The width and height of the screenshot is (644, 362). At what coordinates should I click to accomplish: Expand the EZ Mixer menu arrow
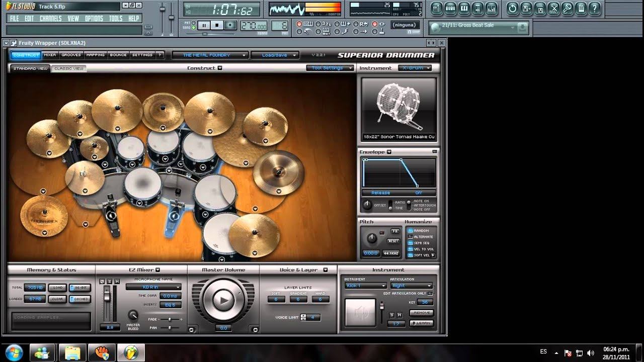tap(157, 270)
